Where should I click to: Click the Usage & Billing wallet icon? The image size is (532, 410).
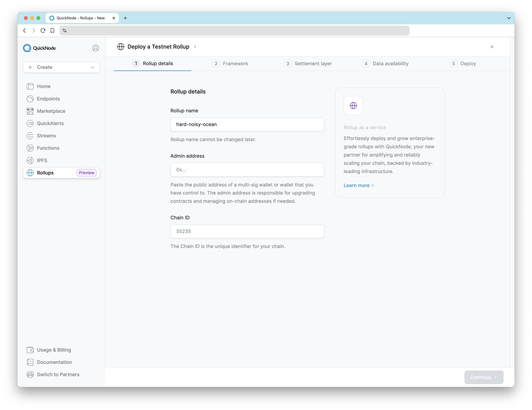[30, 350]
